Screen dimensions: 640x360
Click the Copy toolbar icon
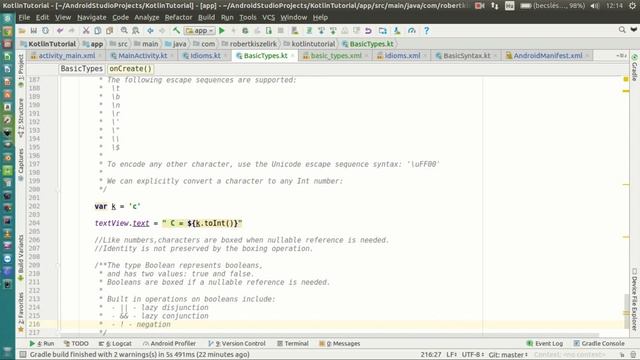[x=98, y=31]
